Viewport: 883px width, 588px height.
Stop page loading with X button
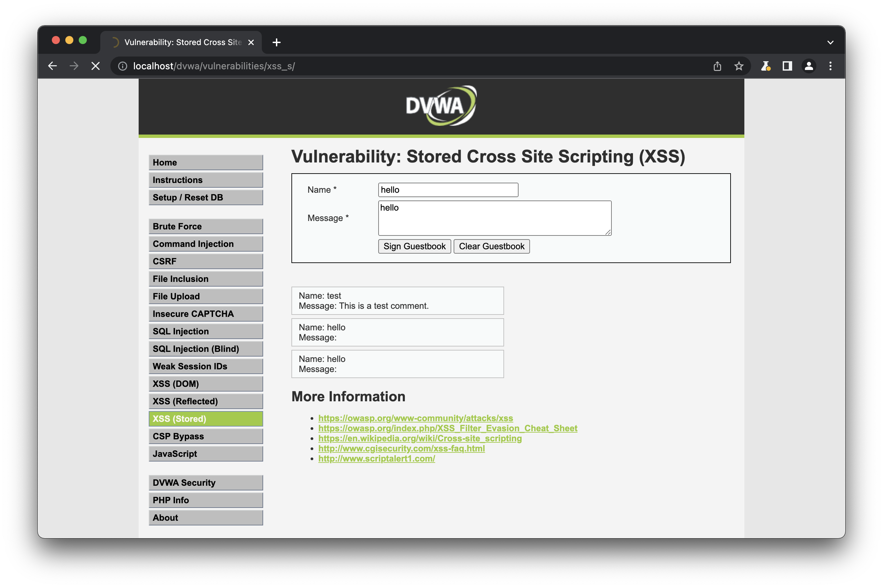(x=96, y=66)
